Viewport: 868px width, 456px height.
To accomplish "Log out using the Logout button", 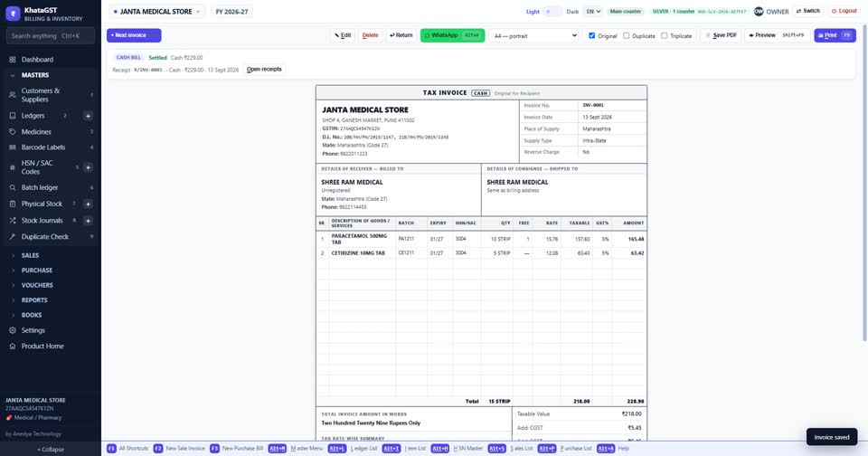I will [x=844, y=11].
